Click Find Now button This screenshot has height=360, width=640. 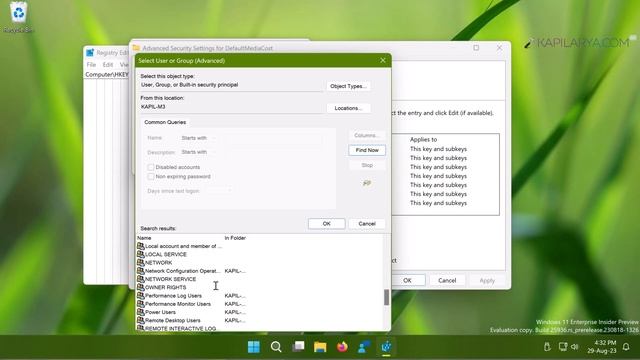click(367, 150)
